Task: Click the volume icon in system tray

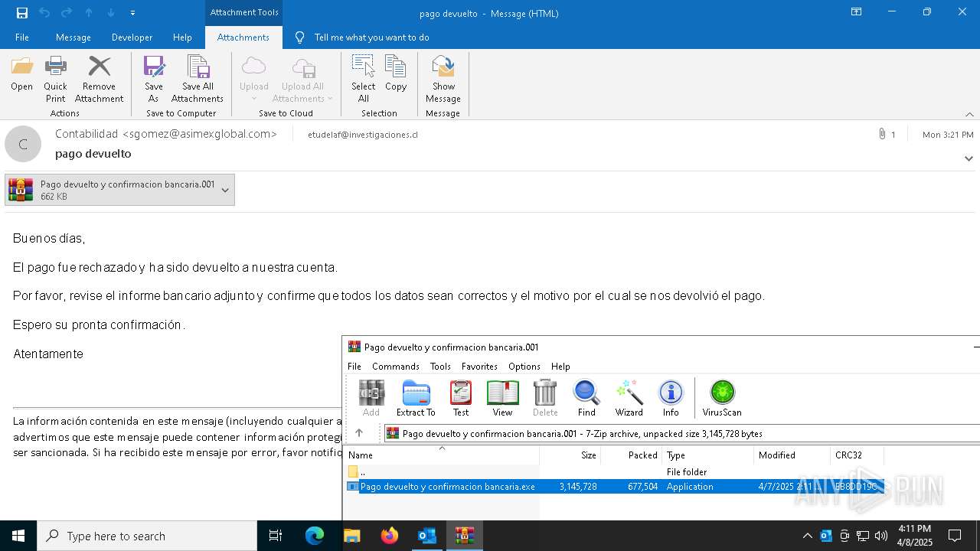Action: (x=881, y=536)
